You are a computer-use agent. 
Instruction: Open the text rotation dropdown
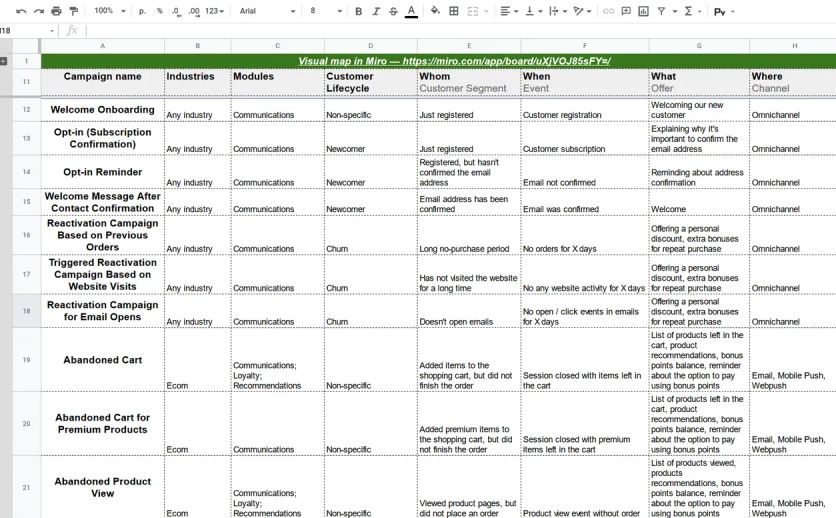click(582, 11)
